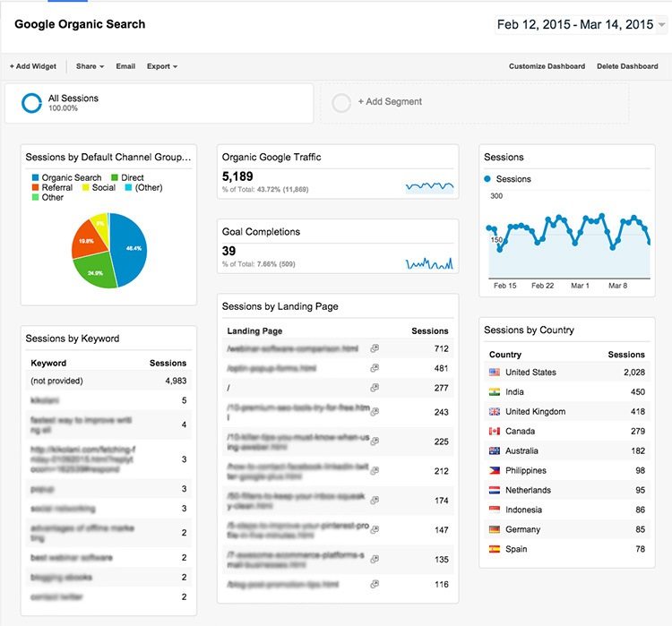Click the (Other) legend label
Image resolution: width=672 pixels, height=626 pixels.
point(149,187)
